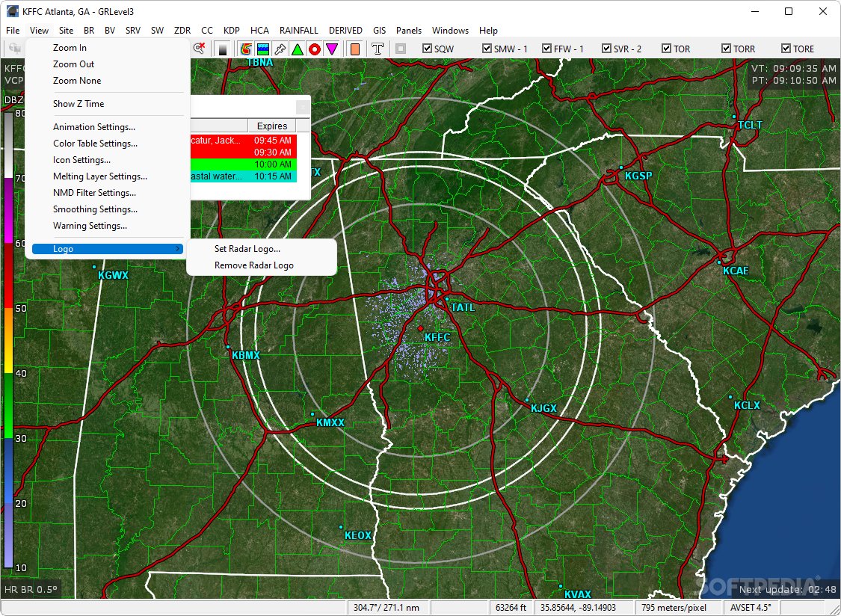Toggle the SQW warnings checkbox
Image resolution: width=841 pixels, height=616 pixels.
coord(427,49)
